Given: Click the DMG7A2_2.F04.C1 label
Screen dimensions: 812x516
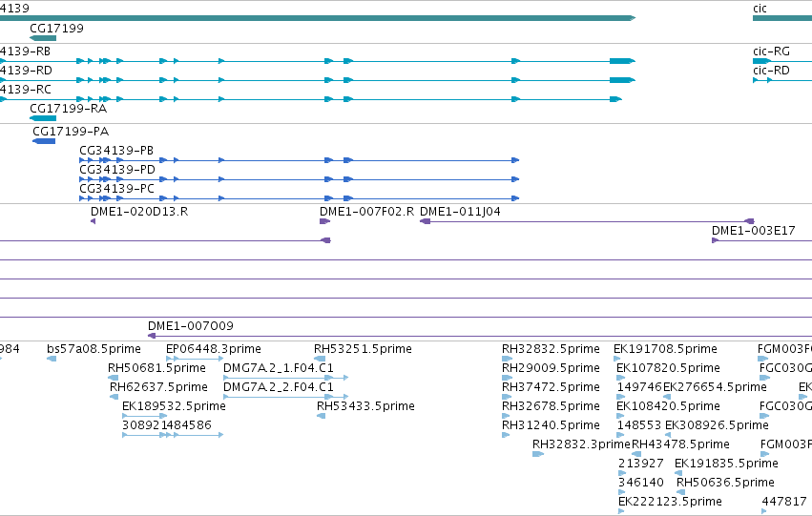Looking at the screenshot, I should [x=279, y=386].
